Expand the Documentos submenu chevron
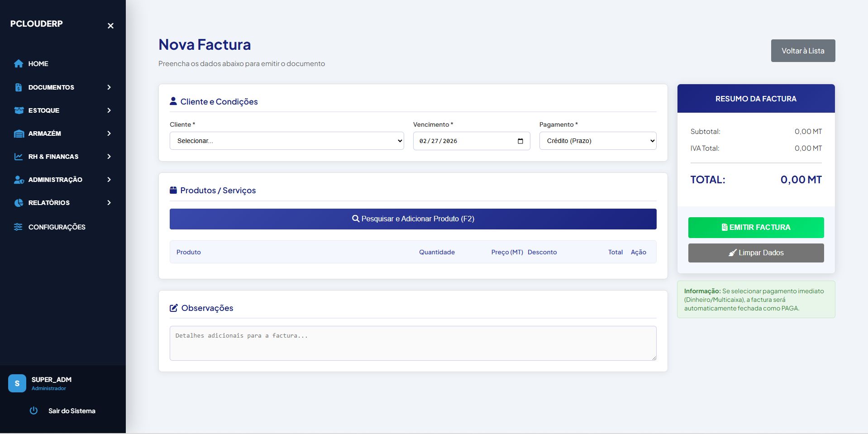 pos(109,87)
